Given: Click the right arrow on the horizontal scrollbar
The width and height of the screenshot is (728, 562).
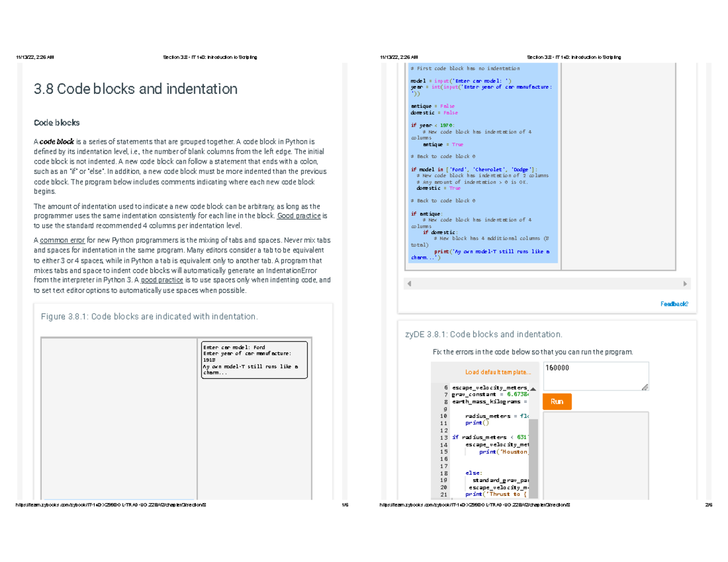Looking at the screenshot, I should point(686,283).
